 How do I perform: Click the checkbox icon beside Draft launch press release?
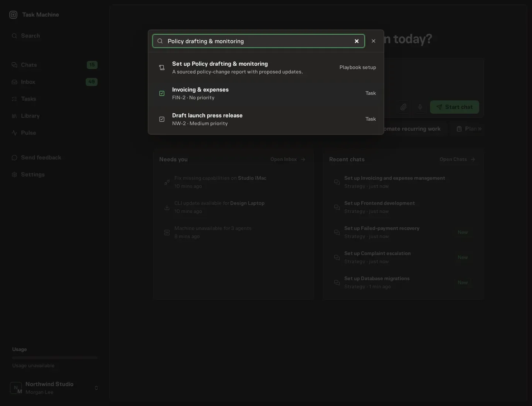pyautogui.click(x=162, y=119)
